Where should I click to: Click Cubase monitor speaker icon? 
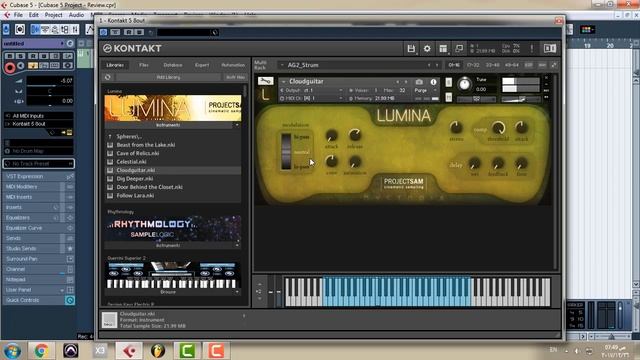(20, 66)
